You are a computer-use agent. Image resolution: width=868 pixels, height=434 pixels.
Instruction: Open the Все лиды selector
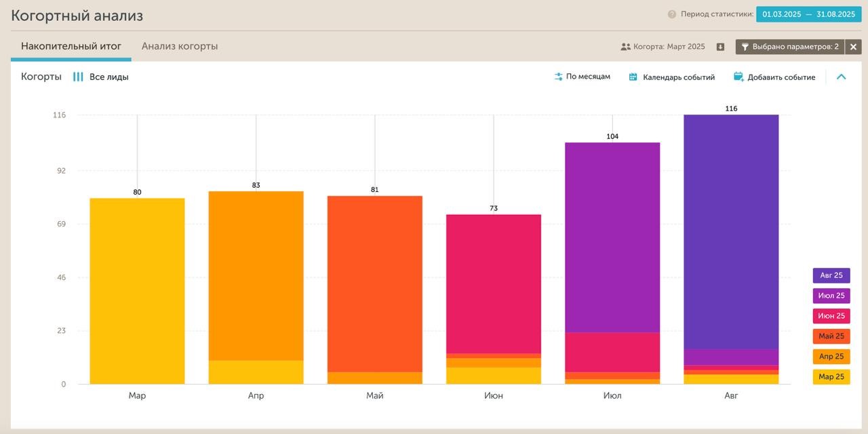[108, 77]
